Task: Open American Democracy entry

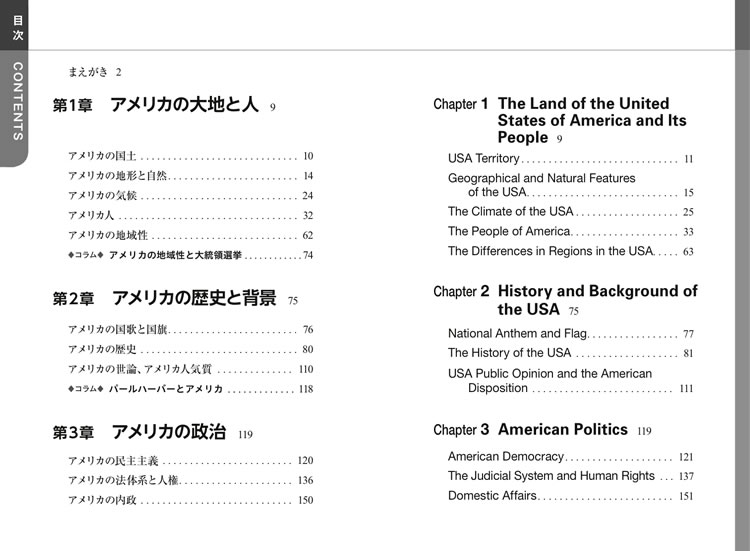Action: tap(571, 457)
